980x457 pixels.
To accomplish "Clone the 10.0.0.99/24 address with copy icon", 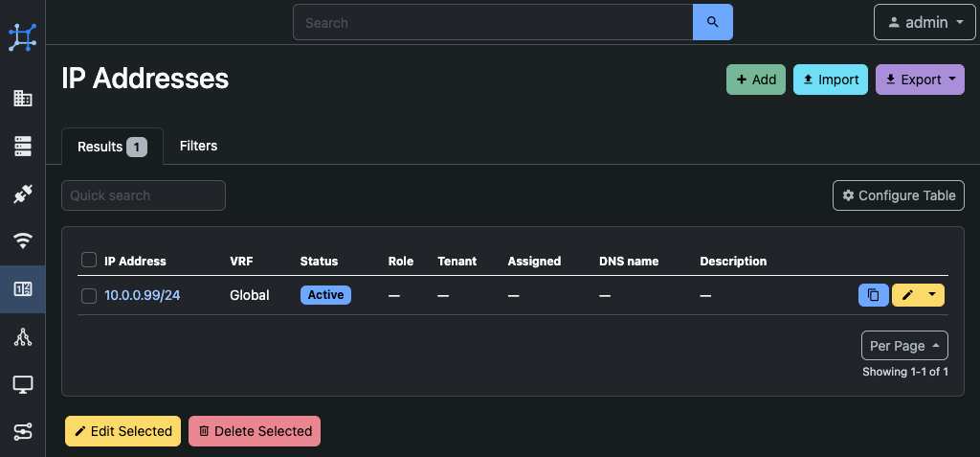I will [x=874, y=295].
